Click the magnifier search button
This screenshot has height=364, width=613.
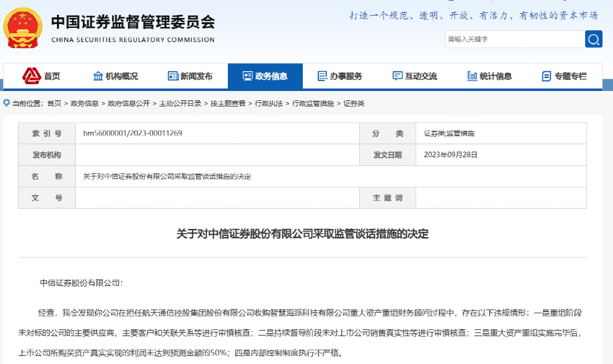point(593,39)
